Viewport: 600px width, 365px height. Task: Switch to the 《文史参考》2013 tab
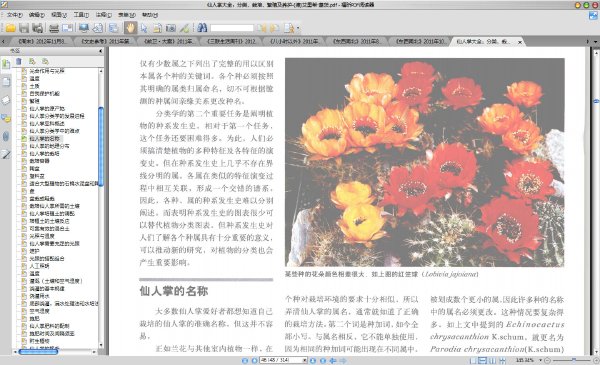pos(105,41)
